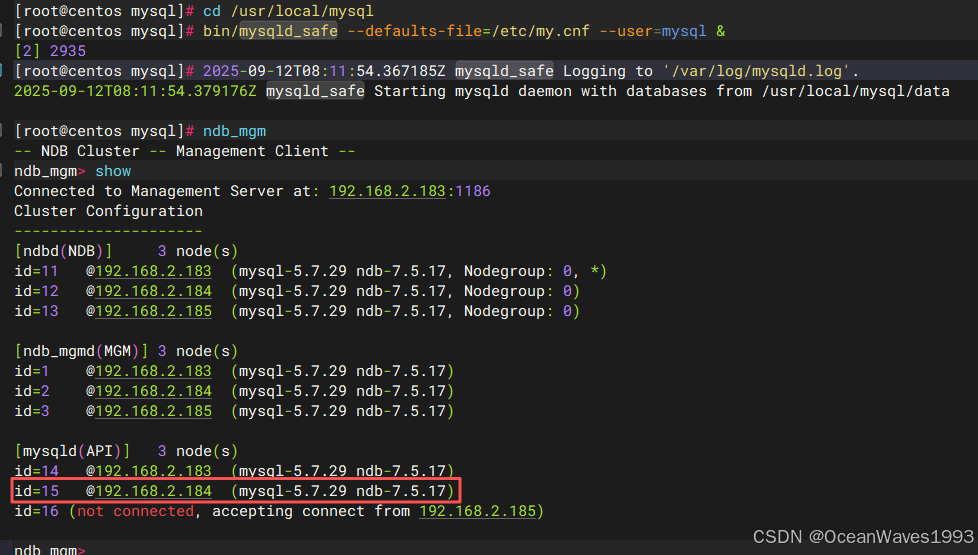Click the management server link 192.168.2.183:1186
978x555 pixels.
click(409, 191)
